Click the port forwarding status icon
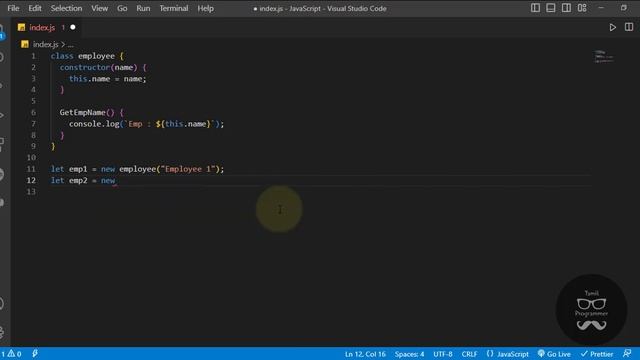 pos(35,353)
